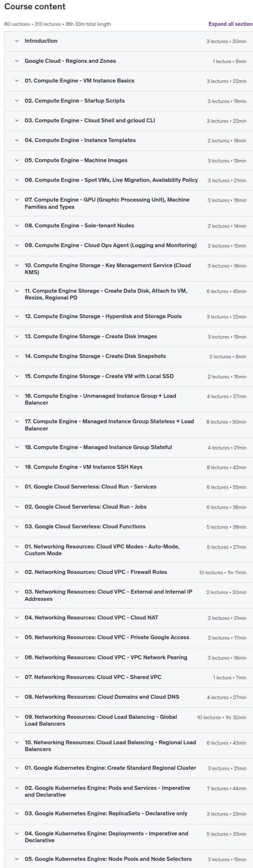The image size is (253, 868).
Task: Toggle chevron for 02. Startup Scripts section
Action: (17, 101)
